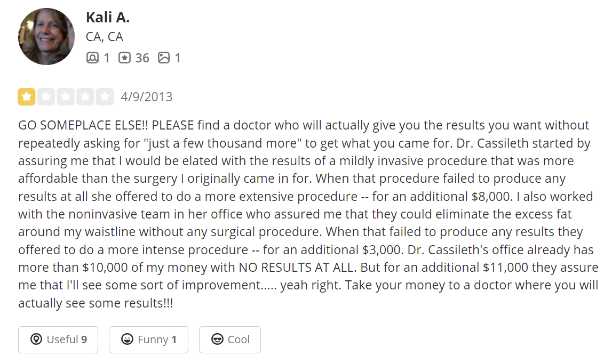Mark the review as Cool
This screenshot has width=604, height=364.
pyautogui.click(x=230, y=339)
